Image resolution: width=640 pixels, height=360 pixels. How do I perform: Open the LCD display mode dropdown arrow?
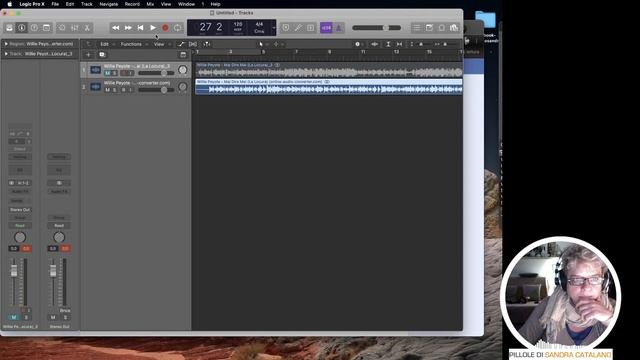click(x=274, y=28)
